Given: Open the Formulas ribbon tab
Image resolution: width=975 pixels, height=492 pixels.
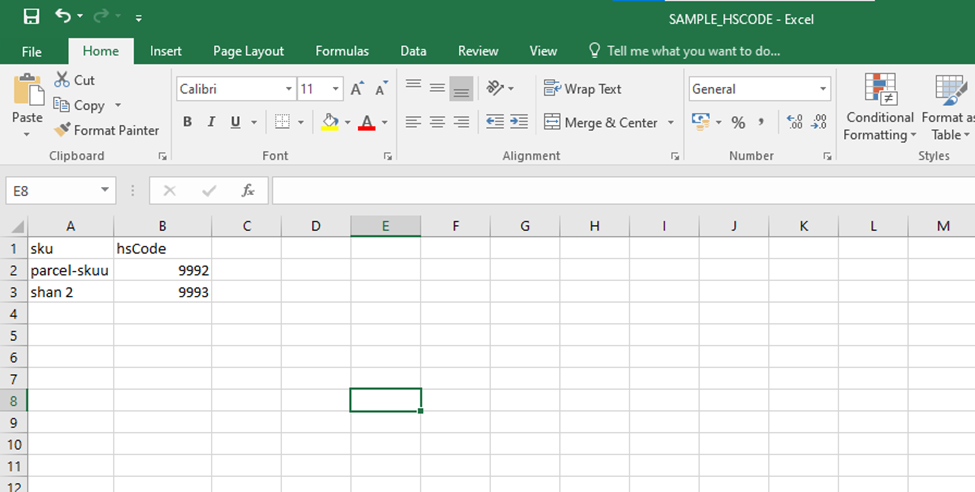Looking at the screenshot, I should (x=342, y=51).
